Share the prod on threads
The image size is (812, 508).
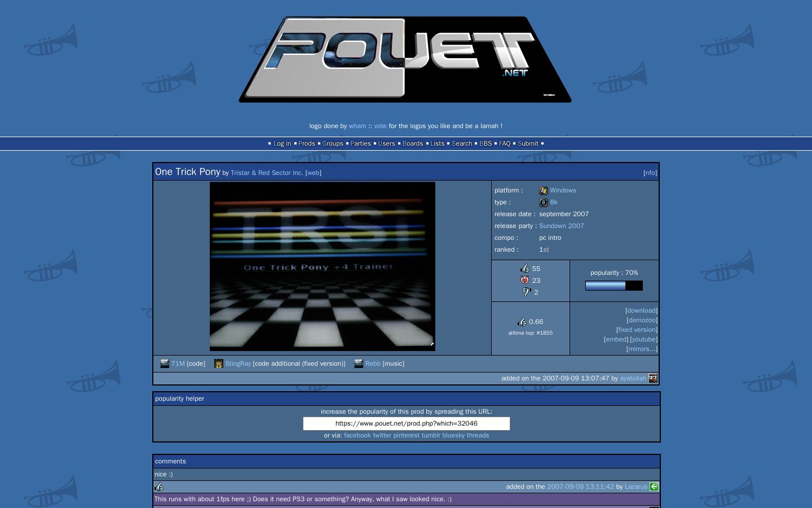tap(478, 435)
